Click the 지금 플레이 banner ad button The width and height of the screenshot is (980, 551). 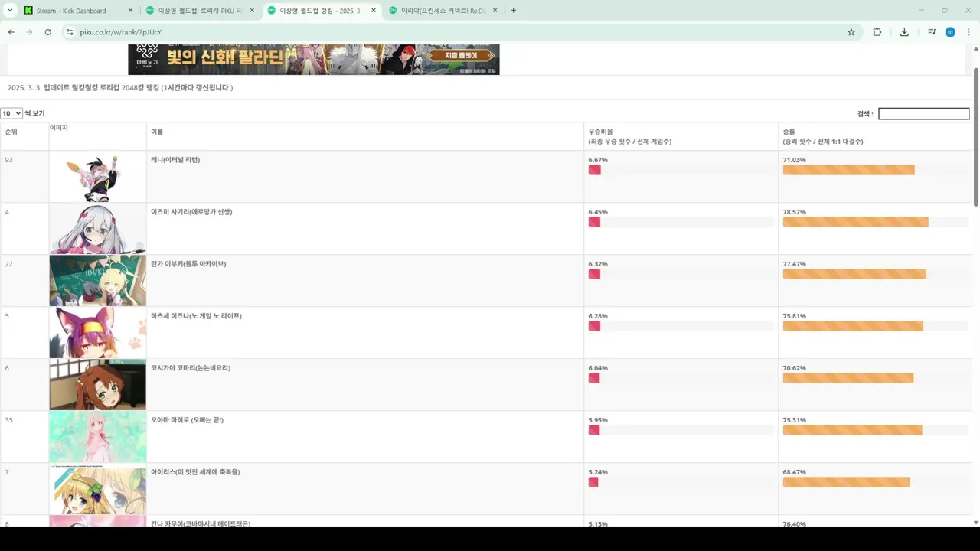(x=460, y=56)
